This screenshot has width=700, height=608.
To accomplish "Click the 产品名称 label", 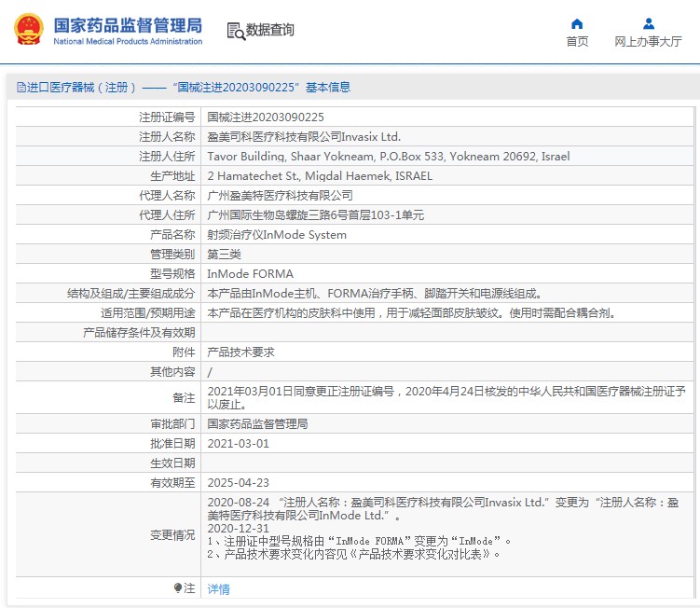I will (x=172, y=235).
